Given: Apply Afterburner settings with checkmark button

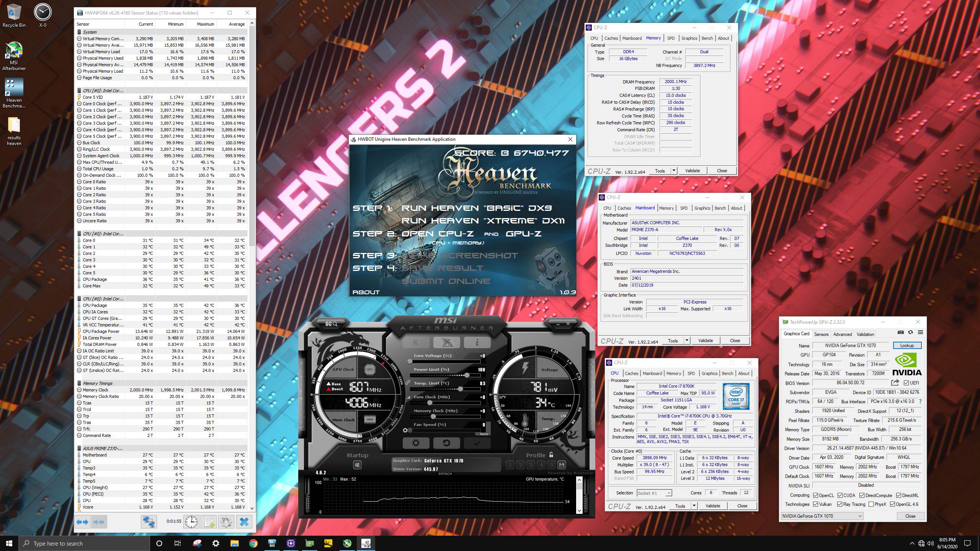Looking at the screenshot, I should [477, 443].
